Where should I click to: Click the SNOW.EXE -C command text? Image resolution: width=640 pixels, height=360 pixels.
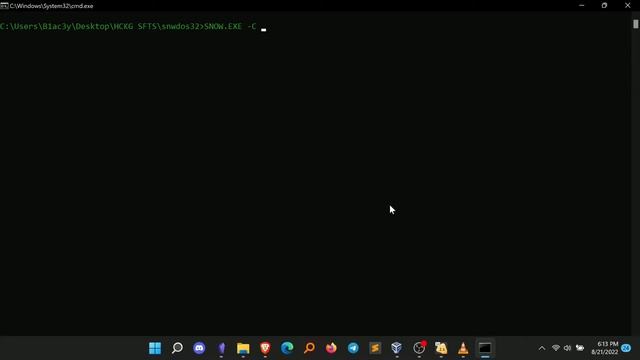click(230, 27)
